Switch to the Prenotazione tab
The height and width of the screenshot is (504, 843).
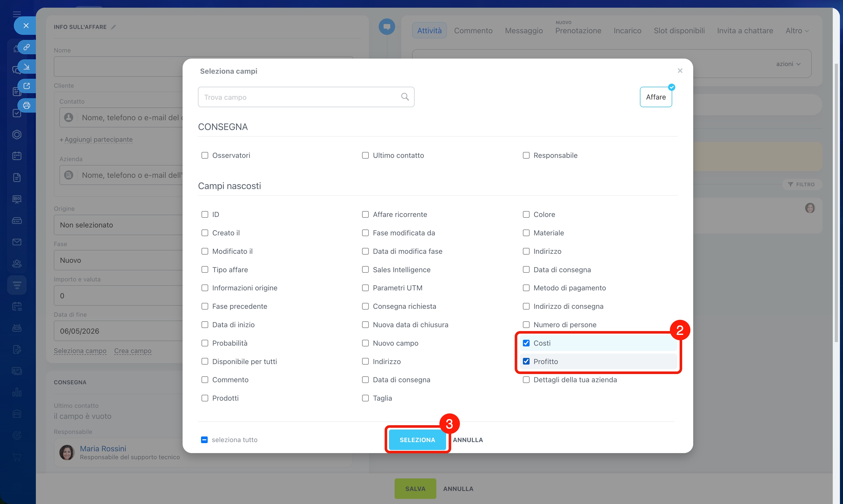(578, 30)
